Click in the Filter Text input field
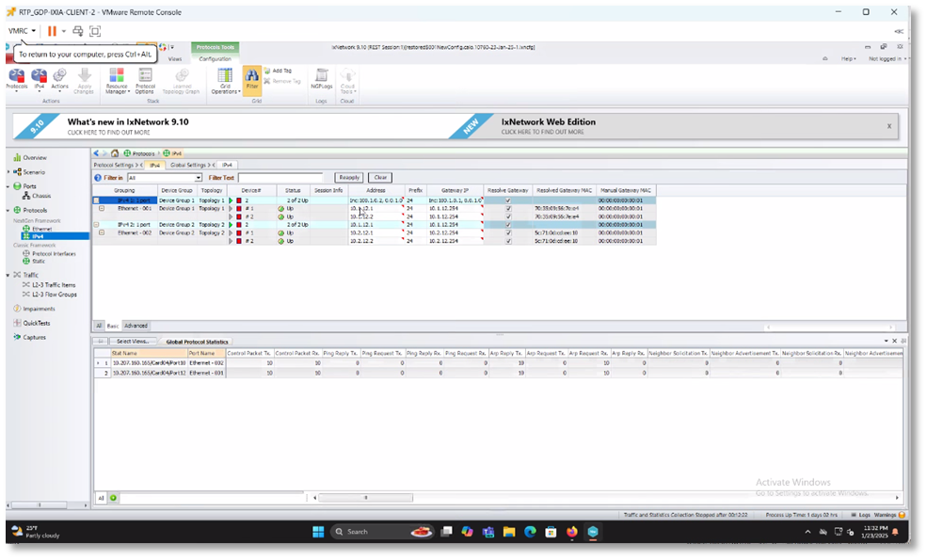The image size is (927, 560). coord(280,177)
